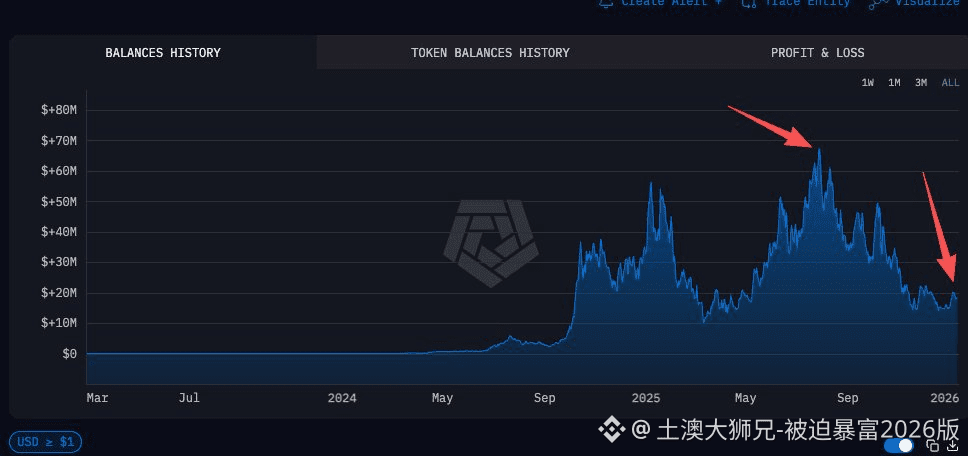The image size is (968, 456).
Task: Click the download icon at bottom right
Action: [x=953, y=446]
